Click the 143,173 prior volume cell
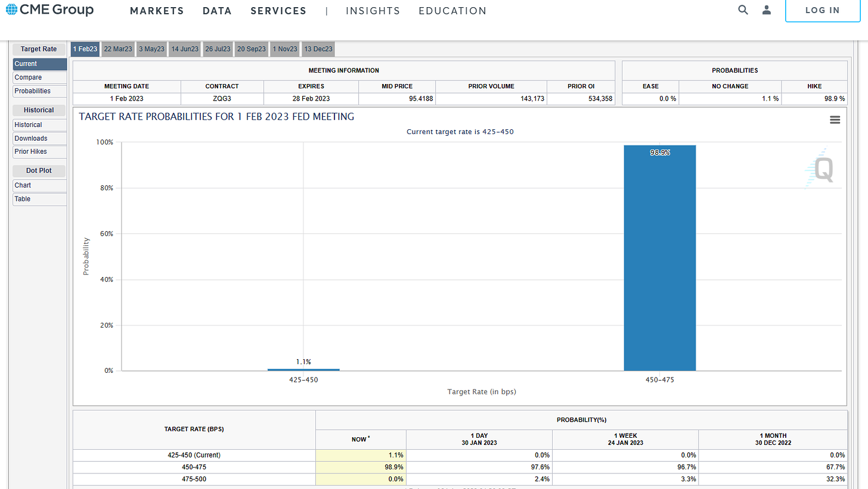The height and width of the screenshot is (489, 868). (491, 99)
